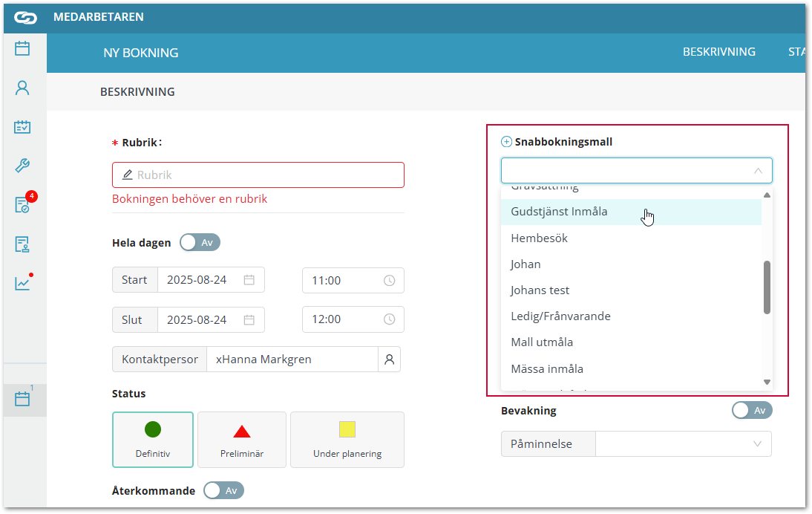Click the Slut date field 2025-08-24

211,319
